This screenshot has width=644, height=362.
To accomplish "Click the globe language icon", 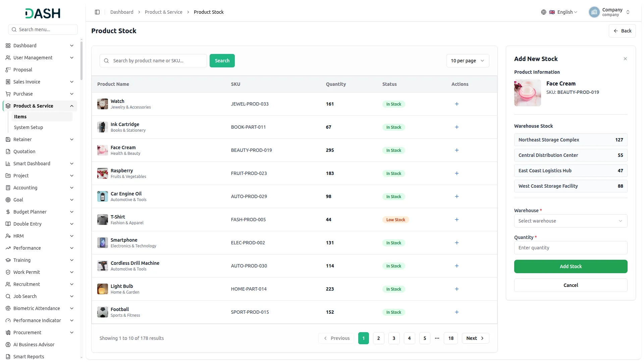I will pyautogui.click(x=544, y=12).
